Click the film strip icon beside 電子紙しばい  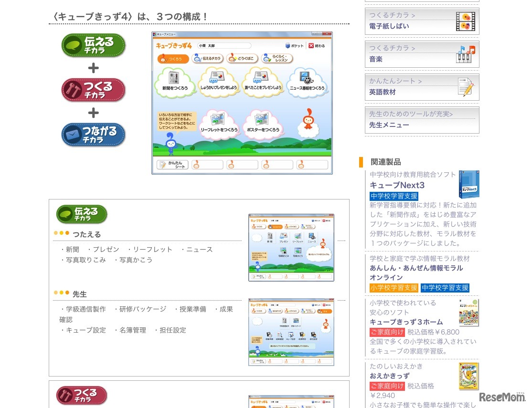coord(466,21)
